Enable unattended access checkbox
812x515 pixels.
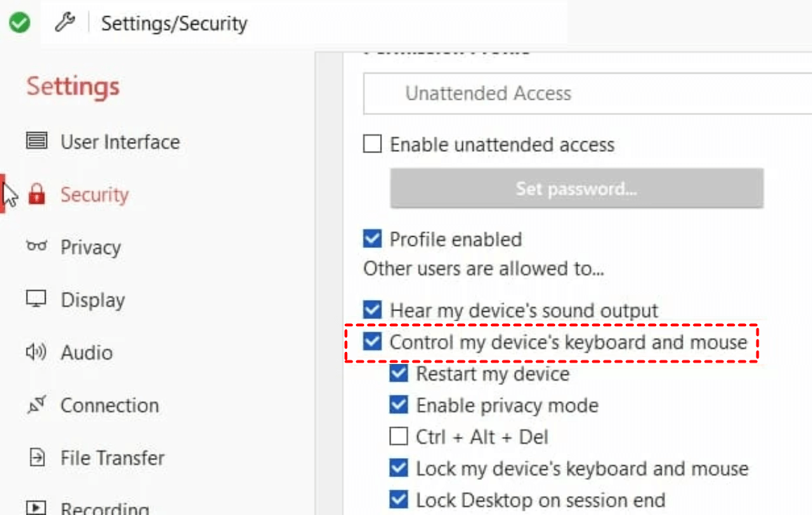click(372, 145)
